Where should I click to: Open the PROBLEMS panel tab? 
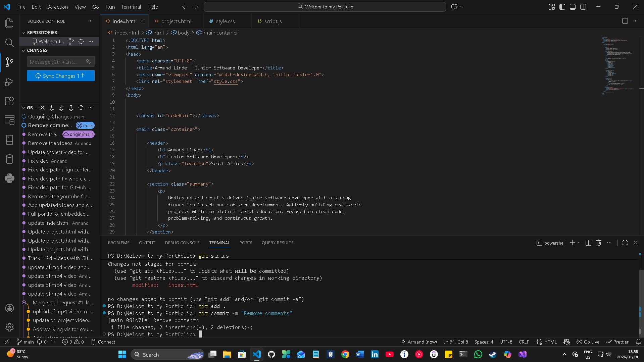tap(119, 243)
